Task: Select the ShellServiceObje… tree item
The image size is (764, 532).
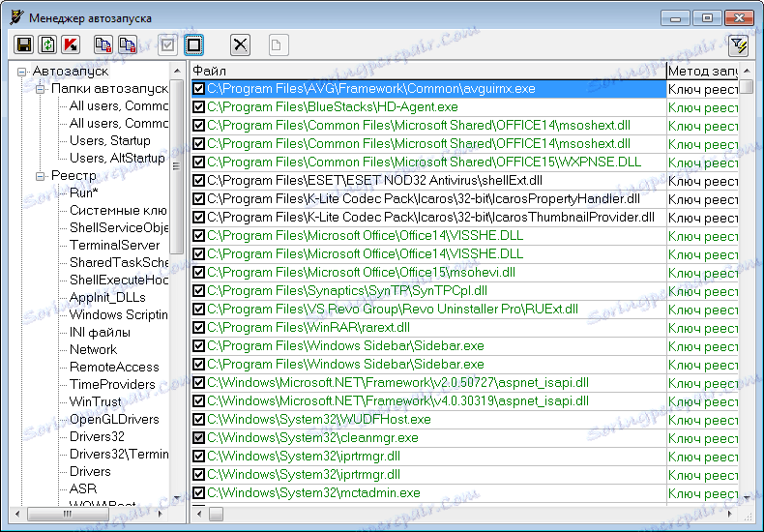Action: pos(119,227)
